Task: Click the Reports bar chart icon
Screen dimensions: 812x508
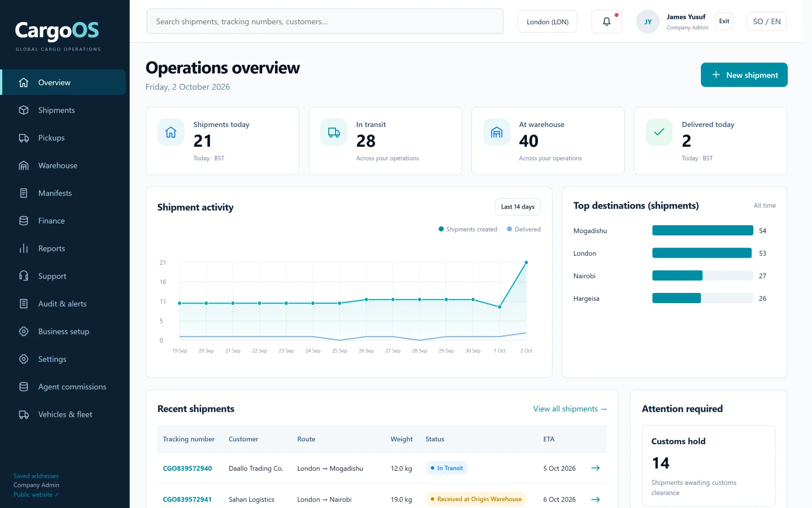Action: (24, 248)
